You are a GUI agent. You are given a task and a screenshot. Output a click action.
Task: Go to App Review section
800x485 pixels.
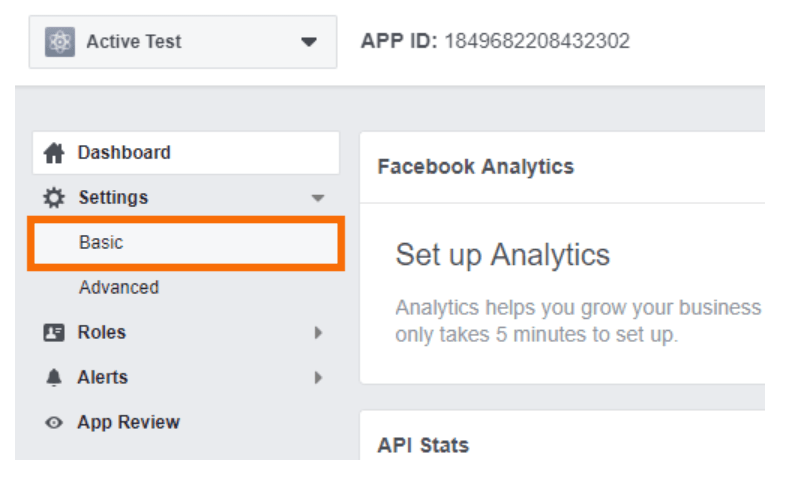pyautogui.click(x=129, y=422)
